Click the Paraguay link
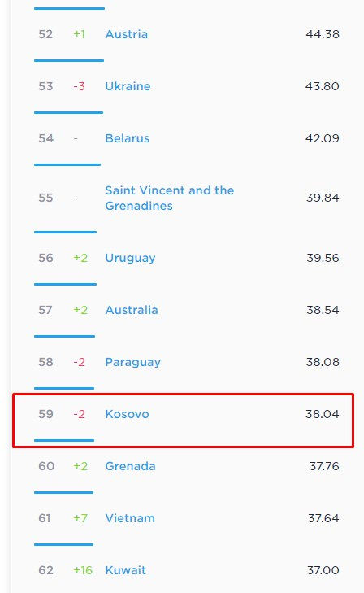The width and height of the screenshot is (364, 593). point(133,362)
